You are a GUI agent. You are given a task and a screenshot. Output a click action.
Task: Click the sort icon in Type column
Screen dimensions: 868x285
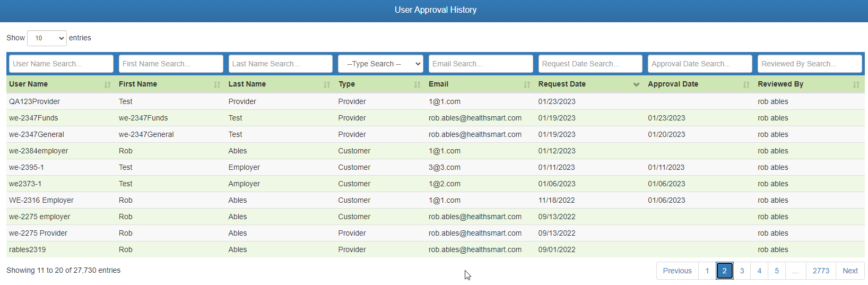click(417, 84)
